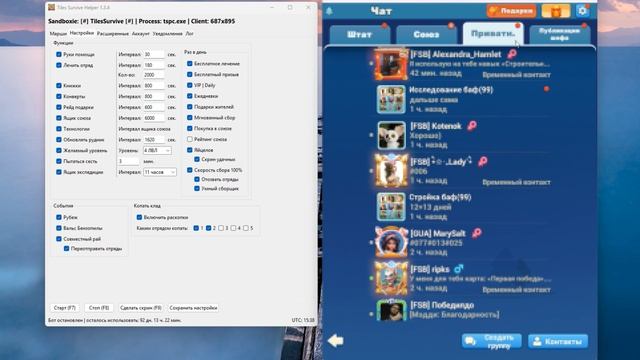Click the Сделать скрин (F9) button
640x360 pixels.
[141, 308]
